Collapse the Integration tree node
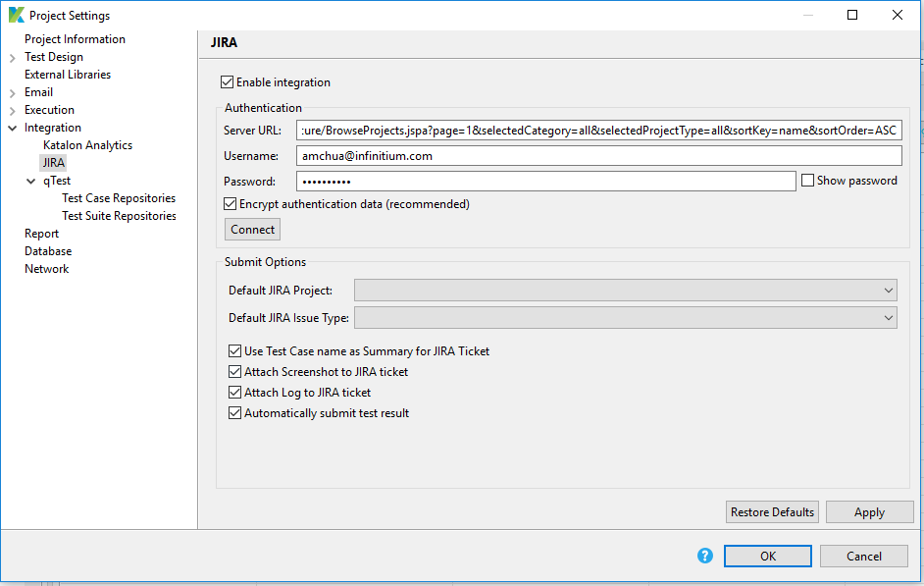Image resolution: width=924 pixels, height=586 pixels. (13, 128)
